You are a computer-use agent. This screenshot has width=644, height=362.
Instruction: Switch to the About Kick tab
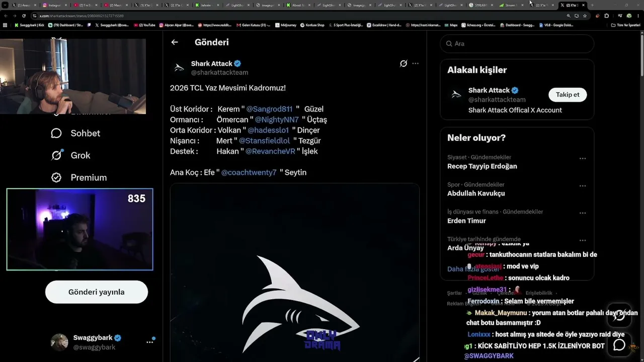(x=299, y=5)
